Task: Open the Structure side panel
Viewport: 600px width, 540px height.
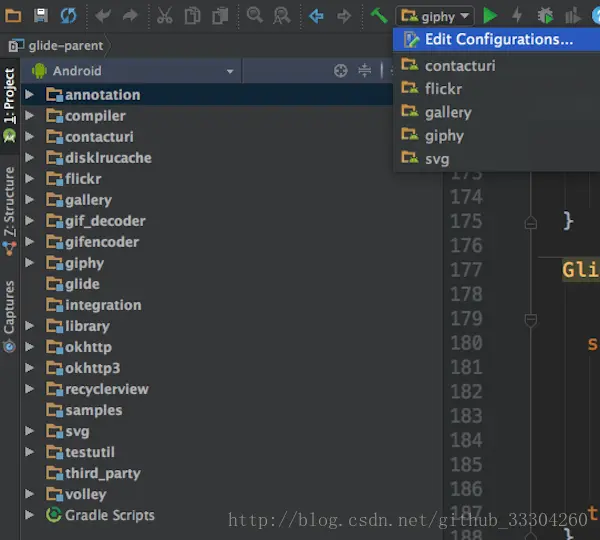Action: [x=9, y=210]
